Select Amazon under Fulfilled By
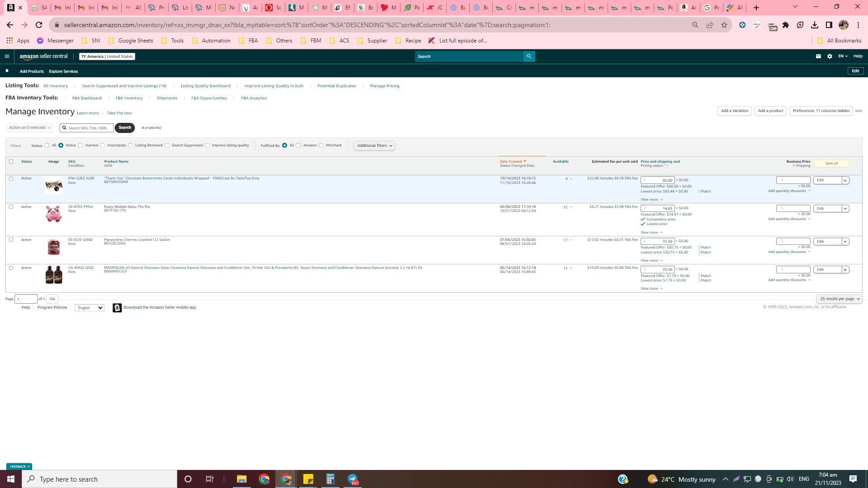 (298, 145)
